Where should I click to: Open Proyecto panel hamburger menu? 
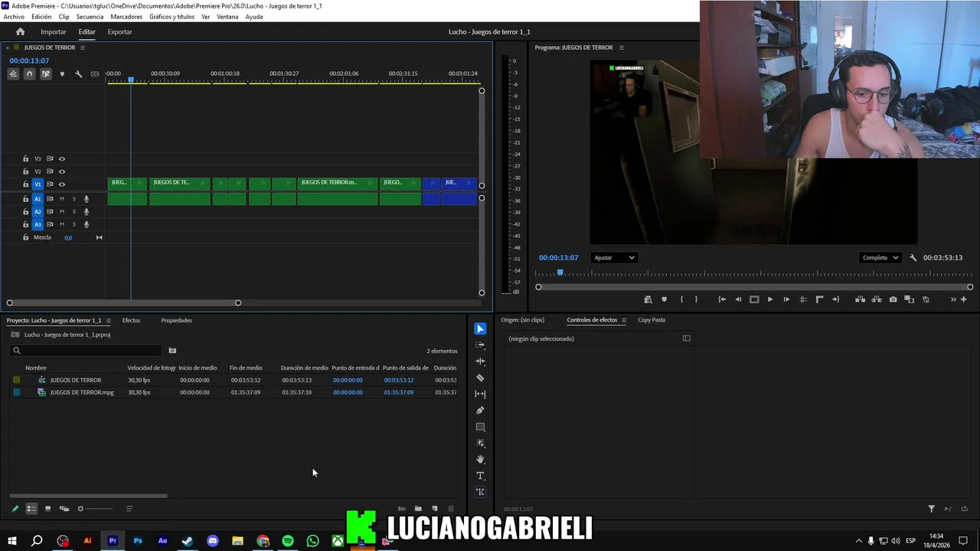click(108, 321)
